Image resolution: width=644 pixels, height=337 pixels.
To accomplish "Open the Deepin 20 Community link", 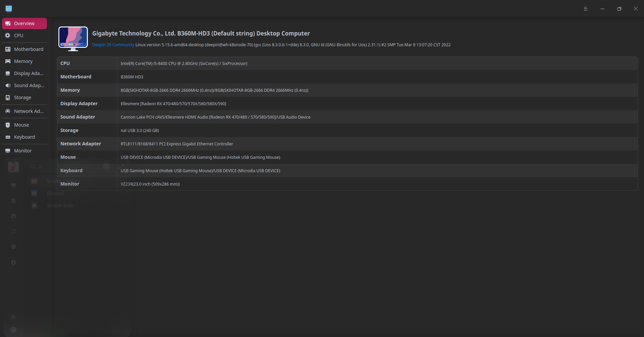I will [x=113, y=45].
